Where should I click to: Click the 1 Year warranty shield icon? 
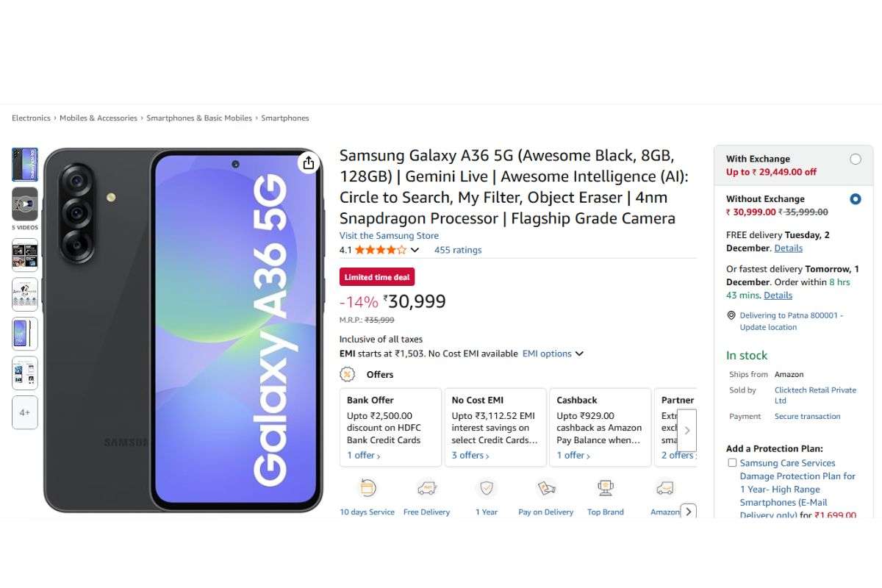(486, 487)
